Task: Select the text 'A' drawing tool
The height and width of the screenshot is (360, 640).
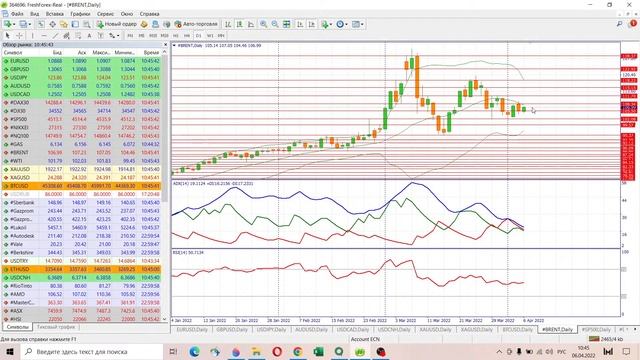Action: tap(89, 36)
